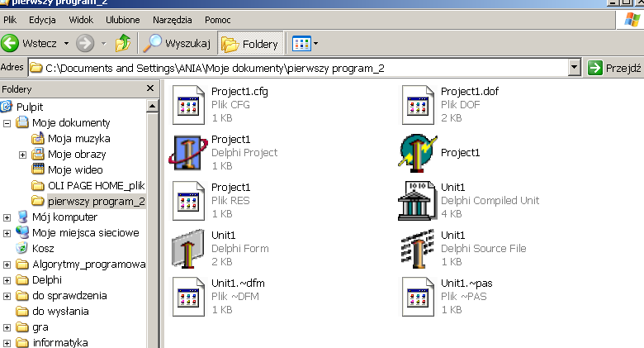The image size is (644, 348).
Task: Open the Views icon button
Action: coord(301,43)
